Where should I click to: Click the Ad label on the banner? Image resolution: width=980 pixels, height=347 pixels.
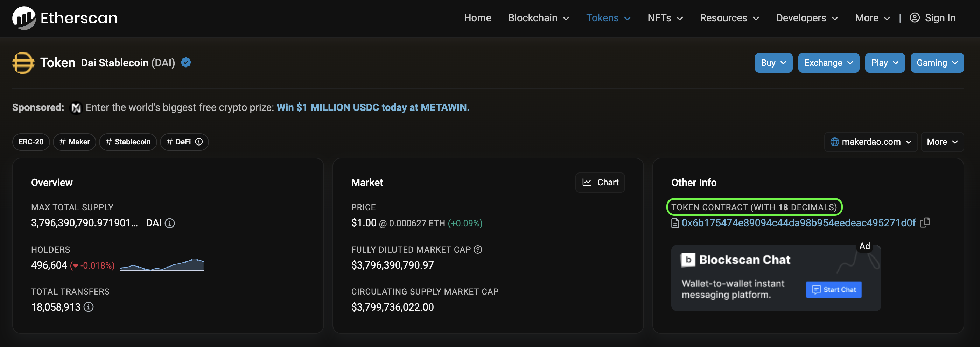tap(864, 246)
